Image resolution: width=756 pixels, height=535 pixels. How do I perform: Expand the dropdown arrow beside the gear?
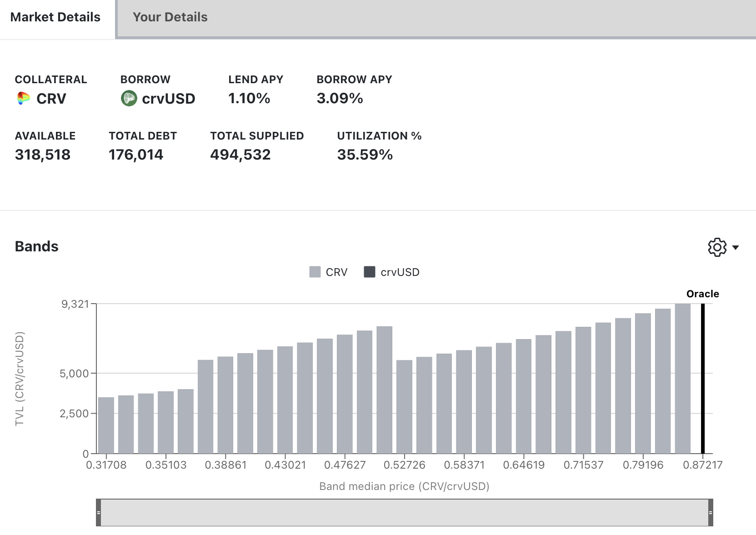click(x=736, y=248)
